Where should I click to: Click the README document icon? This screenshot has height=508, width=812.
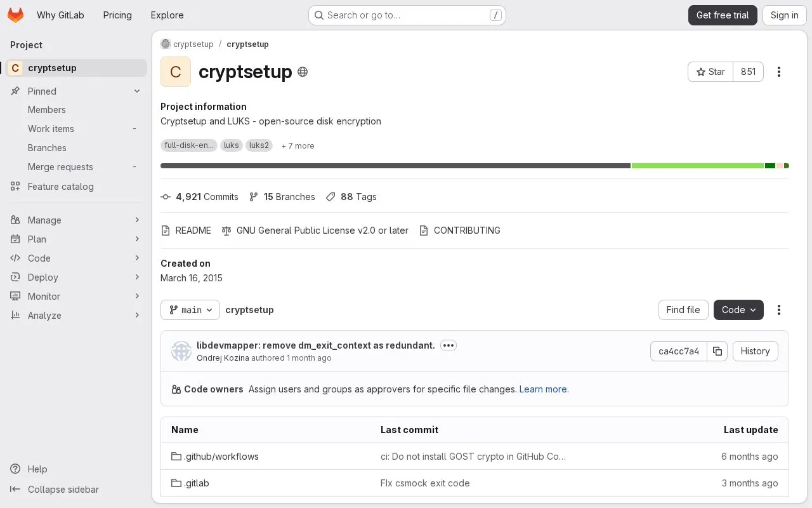click(x=166, y=231)
